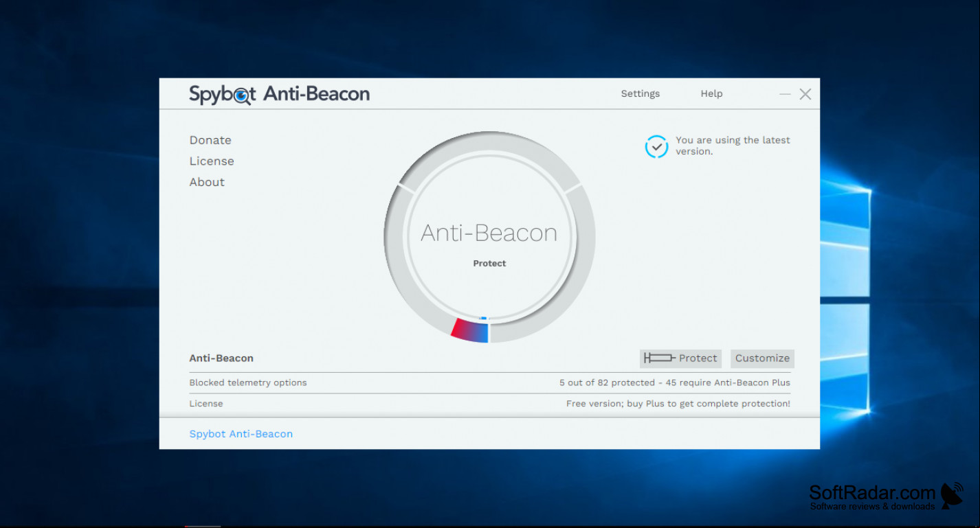
Task: Open the Settings menu
Action: [640, 94]
